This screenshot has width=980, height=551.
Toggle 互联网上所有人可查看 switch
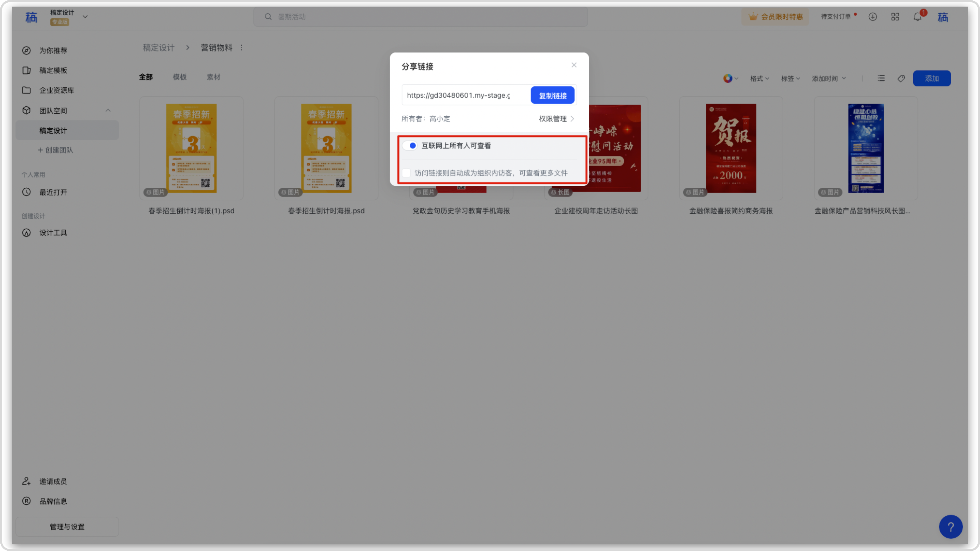(410, 146)
